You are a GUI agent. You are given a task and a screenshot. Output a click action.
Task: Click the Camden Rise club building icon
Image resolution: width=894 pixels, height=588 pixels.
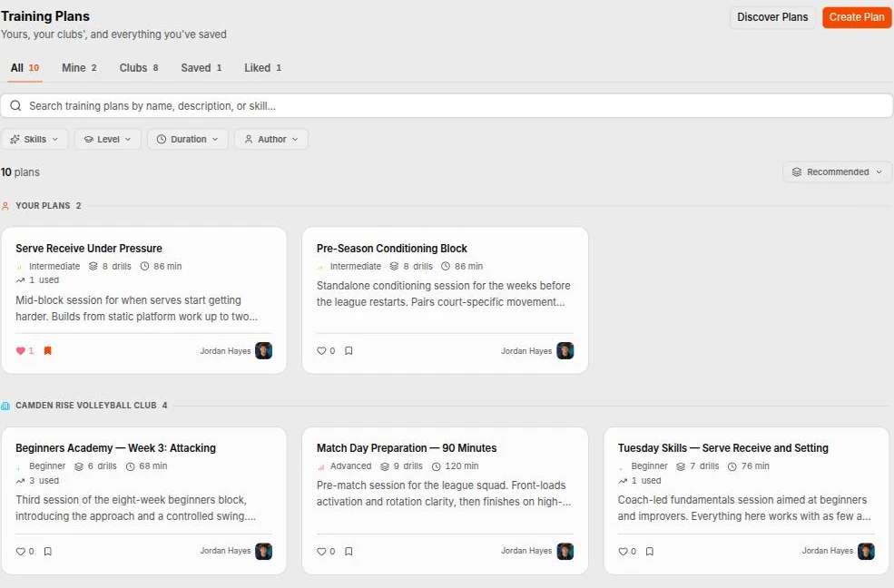pyautogui.click(x=5, y=406)
